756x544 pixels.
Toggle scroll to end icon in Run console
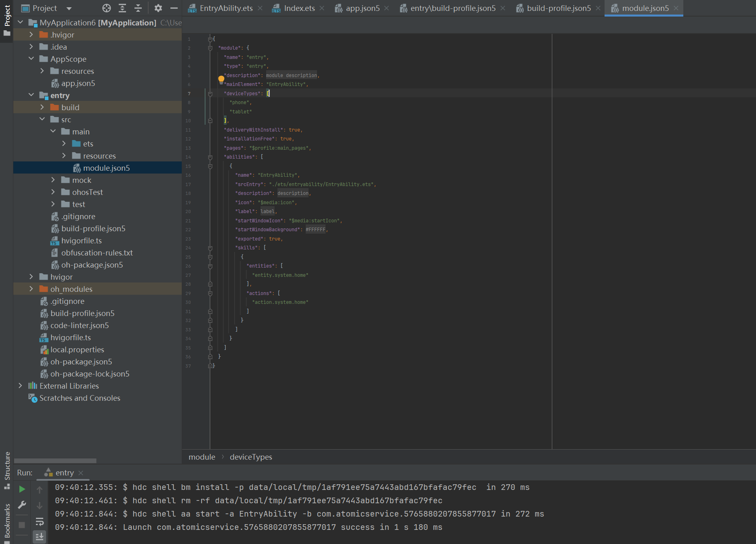coord(40,537)
